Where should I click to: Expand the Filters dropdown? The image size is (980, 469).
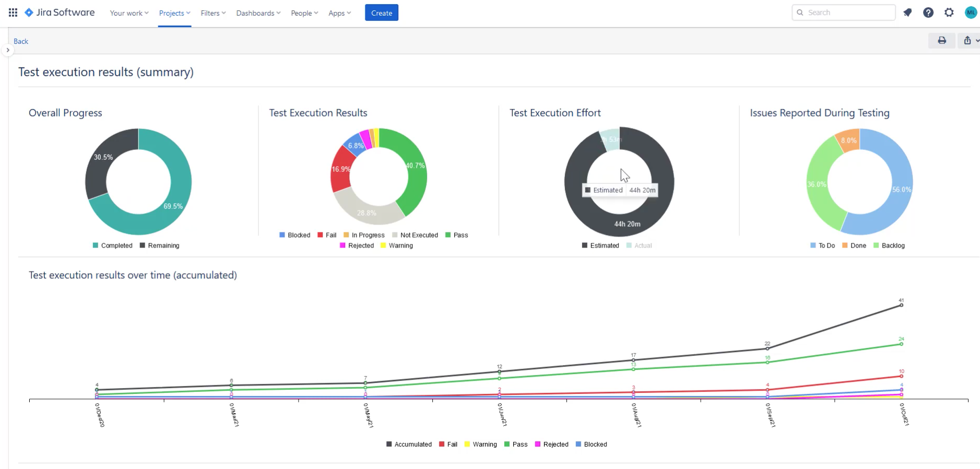click(x=213, y=13)
